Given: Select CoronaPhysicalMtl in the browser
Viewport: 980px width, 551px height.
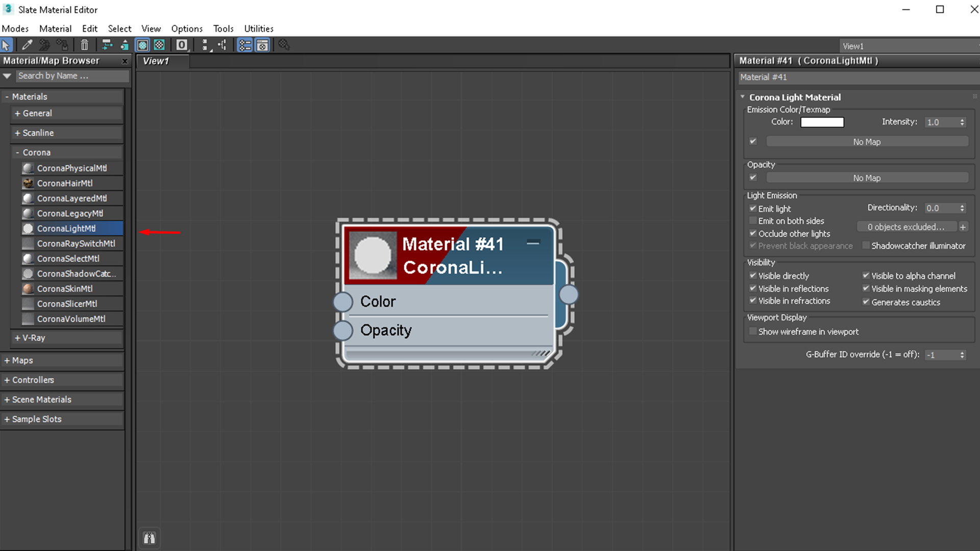Looking at the screenshot, I should click(x=72, y=168).
